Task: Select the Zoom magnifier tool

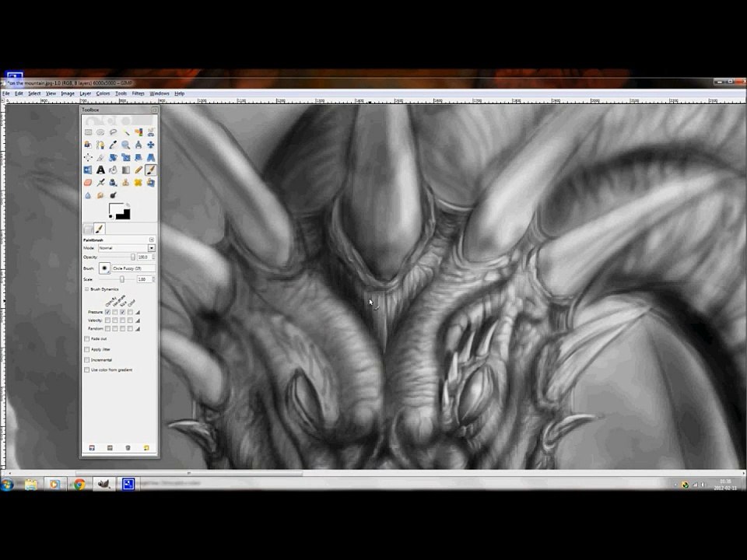Action: pos(126,145)
